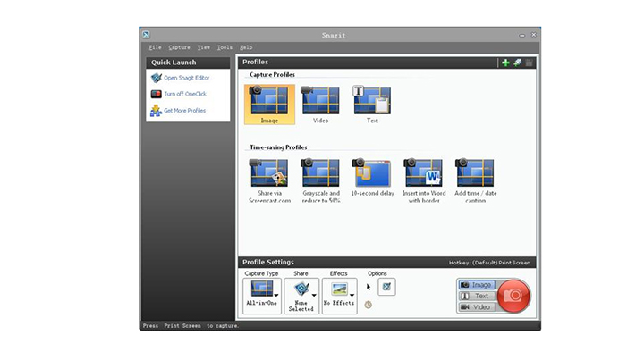
Task: Choose Add time / date caption profile
Action: pyautogui.click(x=475, y=180)
